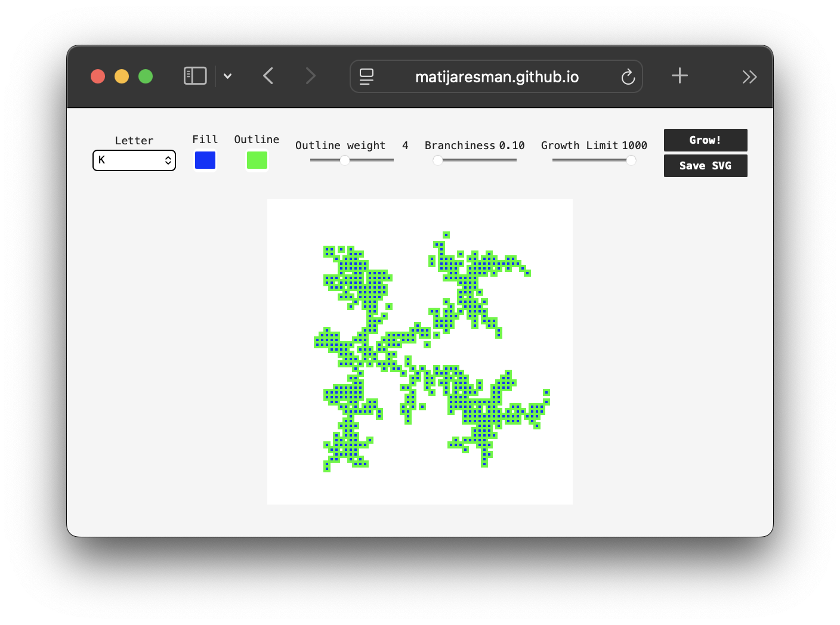Open the Letter dropdown showing K
The image size is (840, 625).
134,160
